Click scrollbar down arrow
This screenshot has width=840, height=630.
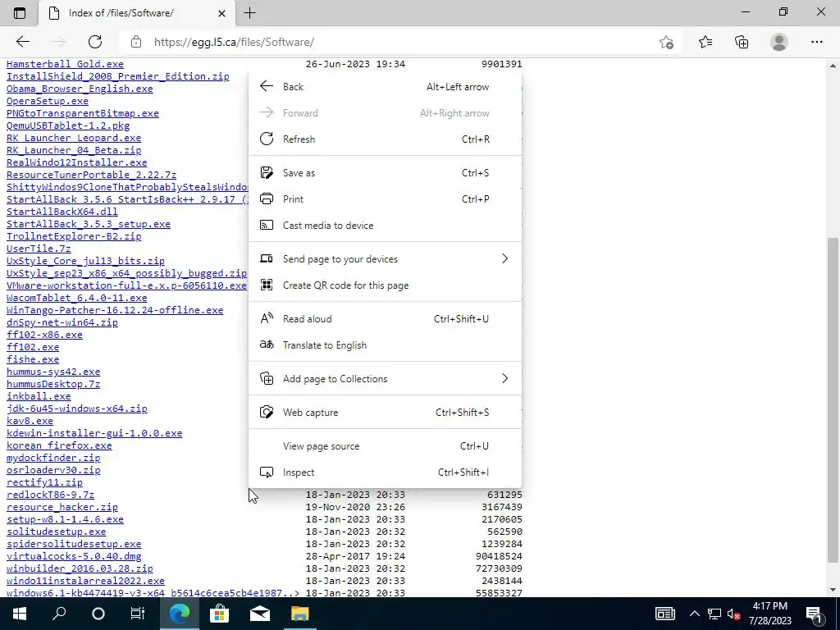click(x=833, y=590)
